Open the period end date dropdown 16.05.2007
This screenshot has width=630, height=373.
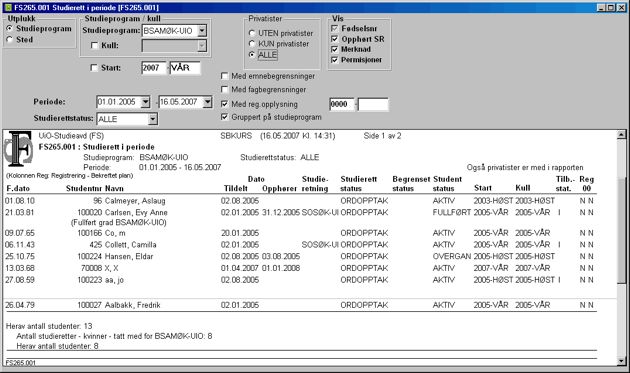[207, 102]
